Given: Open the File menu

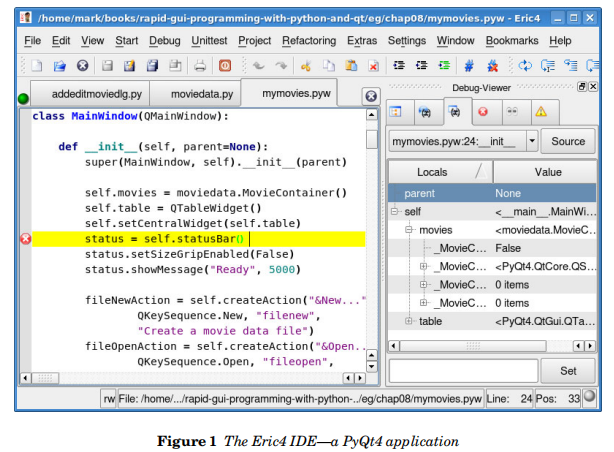Looking at the screenshot, I should (x=33, y=41).
